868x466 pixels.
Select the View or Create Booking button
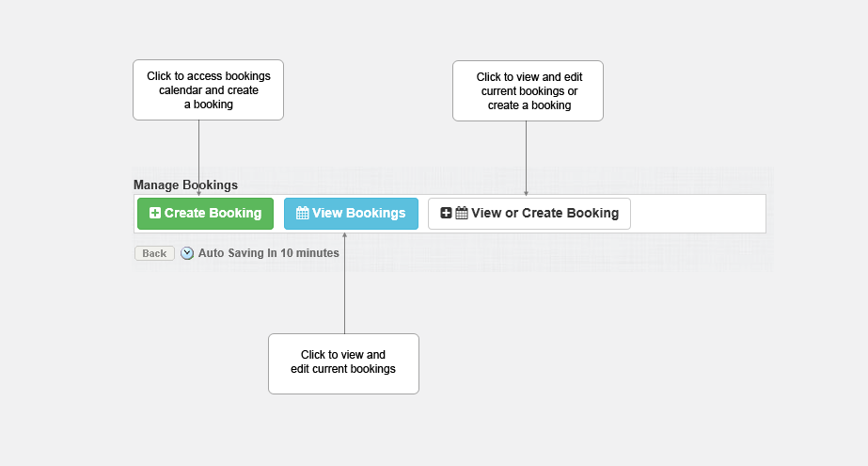pyautogui.click(x=529, y=214)
